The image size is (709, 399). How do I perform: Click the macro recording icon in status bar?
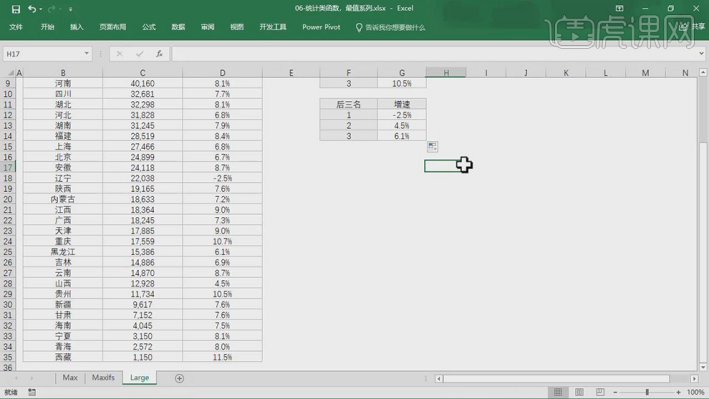coord(32,392)
